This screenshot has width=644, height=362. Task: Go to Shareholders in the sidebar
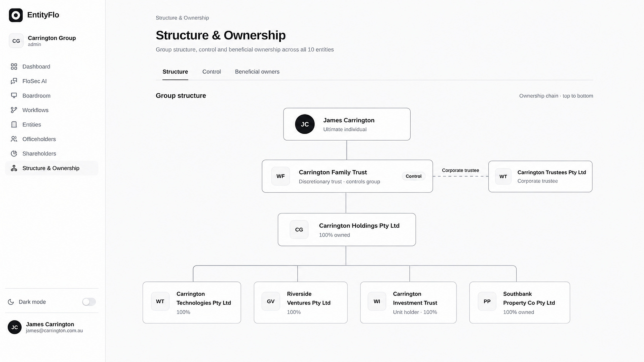(x=52, y=153)
